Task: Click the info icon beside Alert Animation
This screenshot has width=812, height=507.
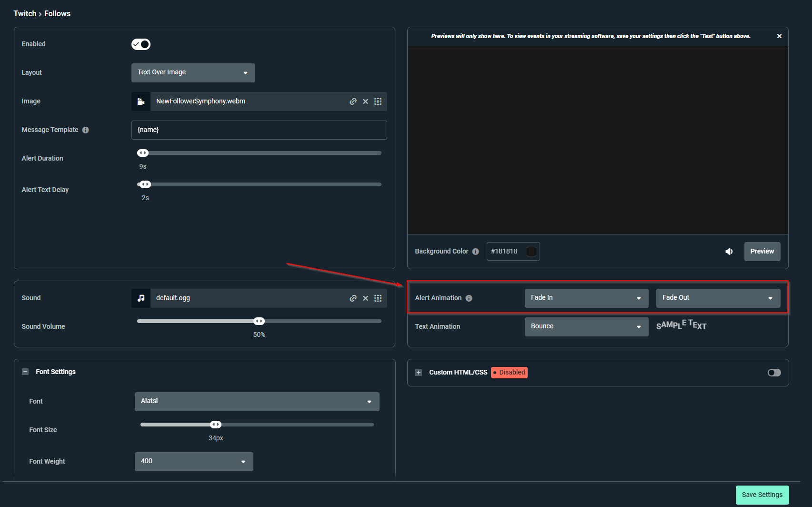Action: tap(469, 298)
